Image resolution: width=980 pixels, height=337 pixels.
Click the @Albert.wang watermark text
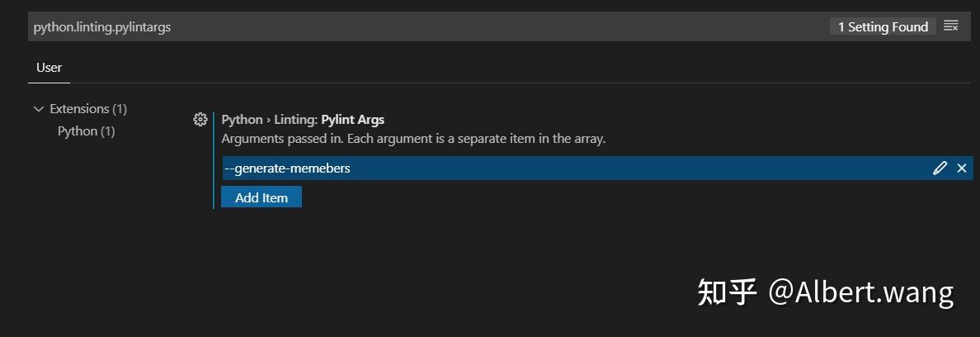point(861,292)
